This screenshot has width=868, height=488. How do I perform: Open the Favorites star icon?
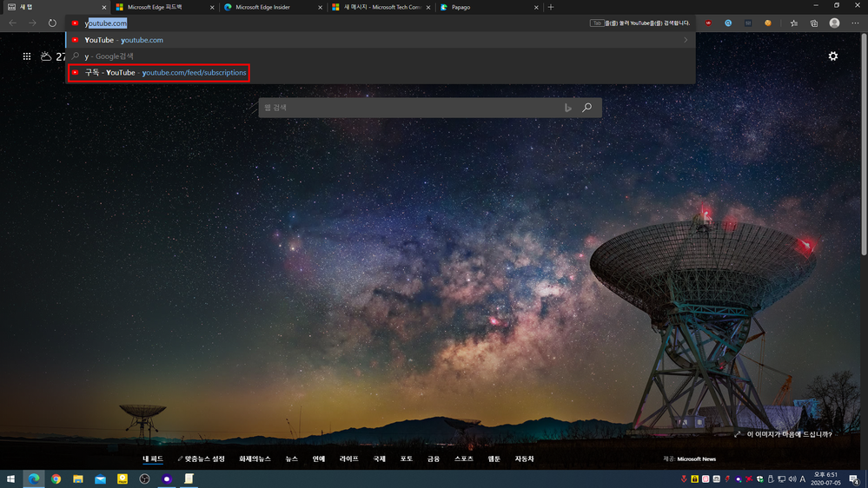tap(794, 23)
